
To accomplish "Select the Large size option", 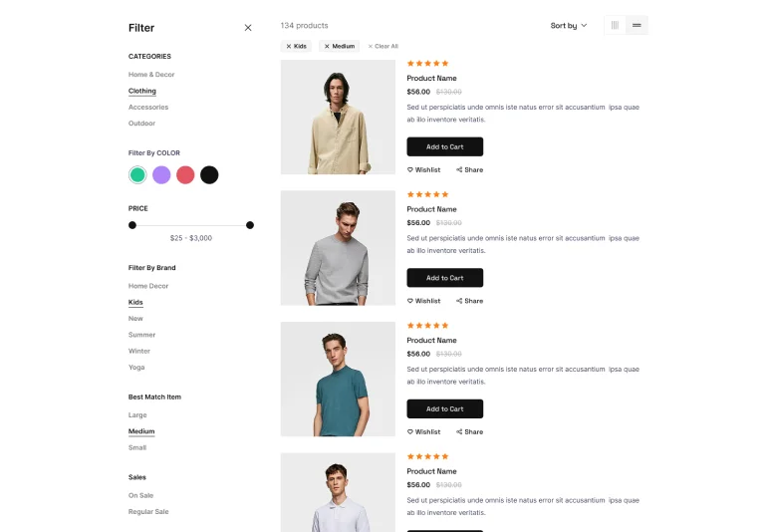I will [137, 415].
